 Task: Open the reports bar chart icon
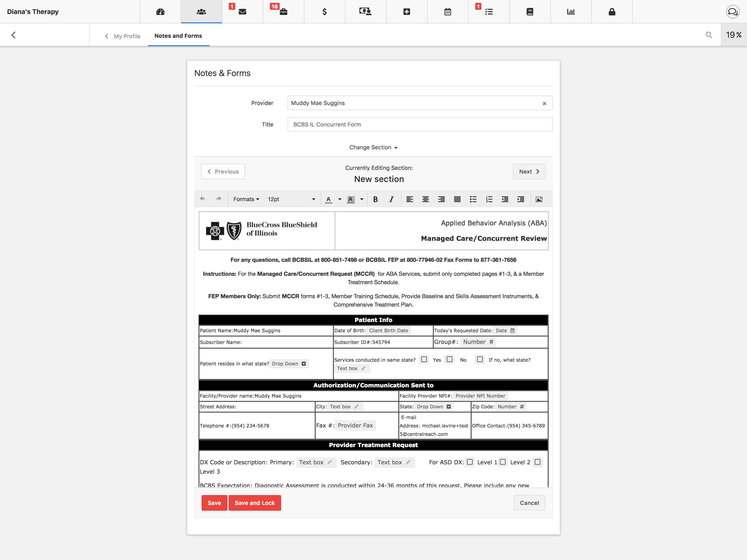571,12
